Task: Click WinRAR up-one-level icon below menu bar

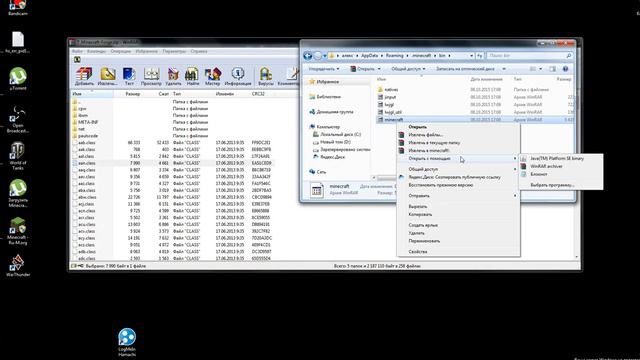Action: [x=77, y=60]
